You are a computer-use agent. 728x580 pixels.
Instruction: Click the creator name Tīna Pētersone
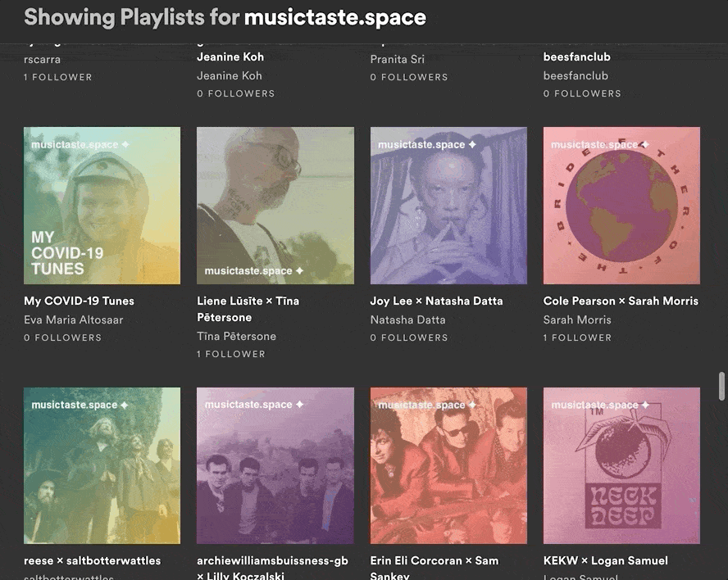236,336
